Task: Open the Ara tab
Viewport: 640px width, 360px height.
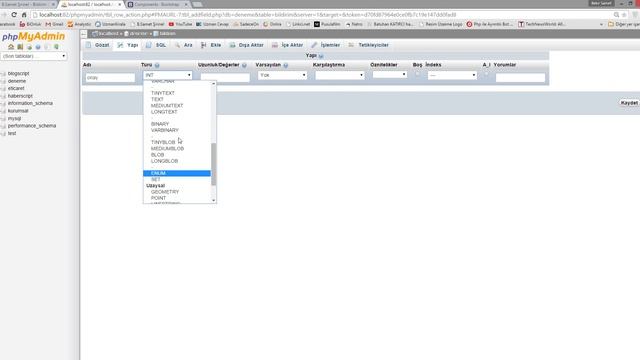Action: [184, 45]
